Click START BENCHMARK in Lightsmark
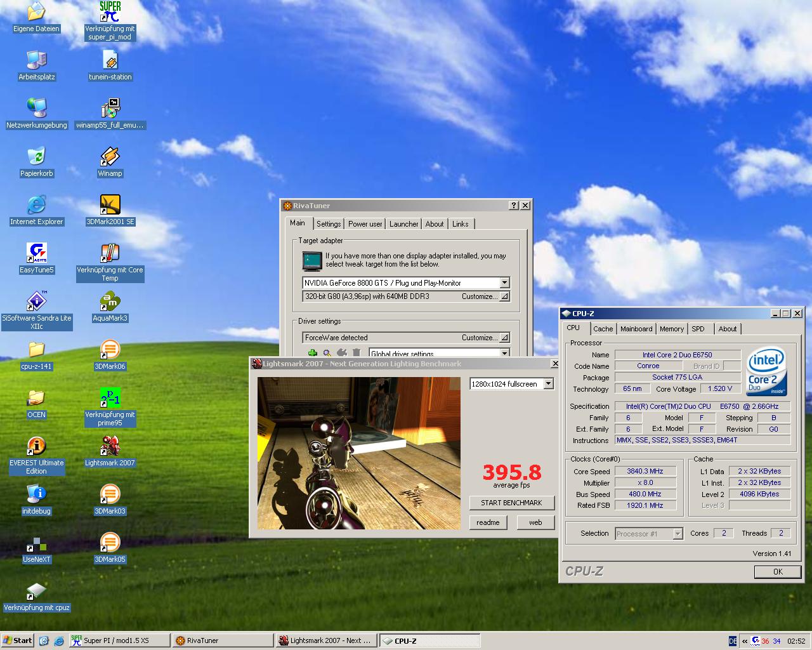 512,503
